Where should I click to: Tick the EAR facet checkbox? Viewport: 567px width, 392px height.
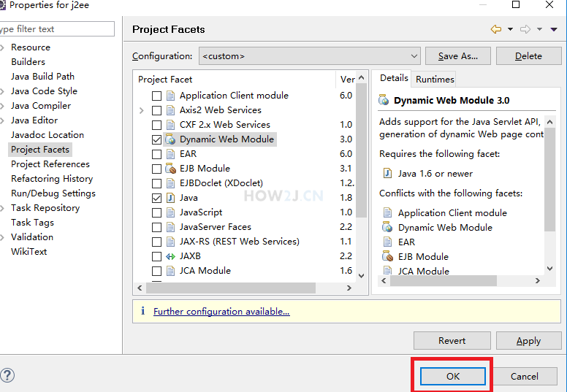pos(156,154)
